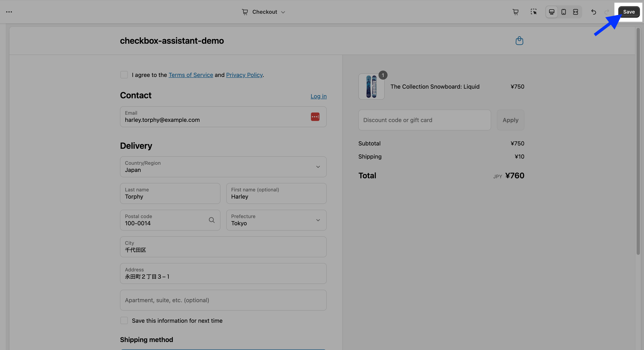This screenshot has height=350, width=644.
Task: Enable Save this information for next time
Action: [124, 320]
